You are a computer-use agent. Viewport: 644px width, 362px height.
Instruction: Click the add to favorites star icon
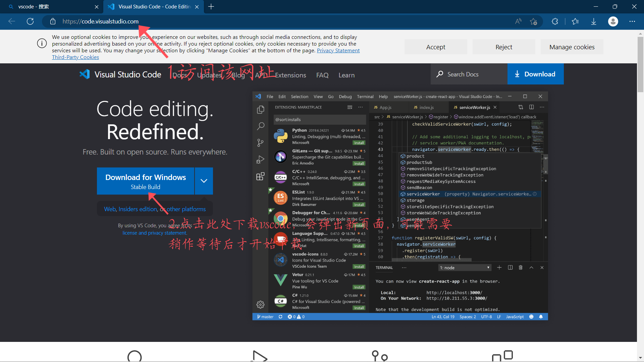533,21
